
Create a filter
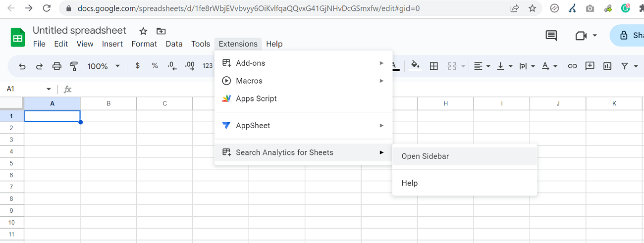click(x=625, y=66)
